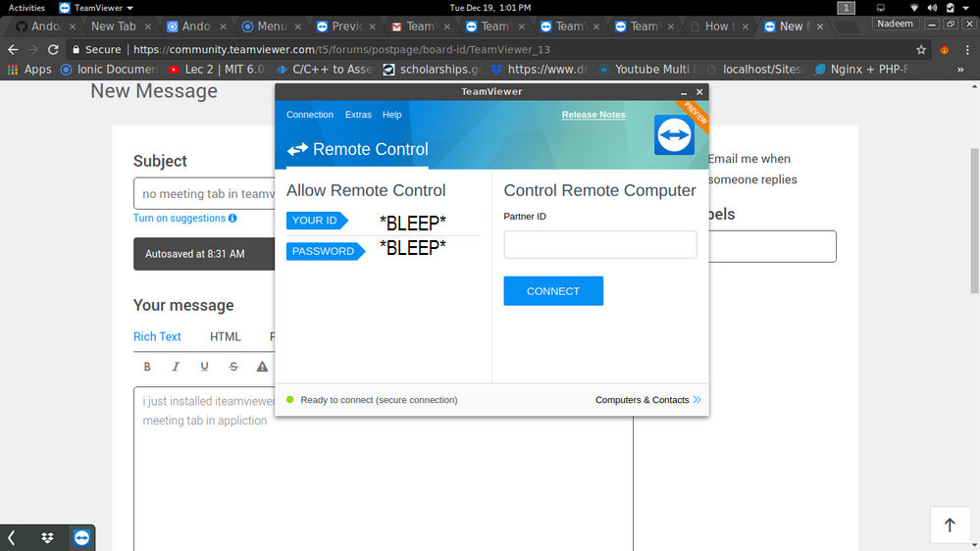Click the address bar URL
This screenshot has width=980, height=551.
341,49
